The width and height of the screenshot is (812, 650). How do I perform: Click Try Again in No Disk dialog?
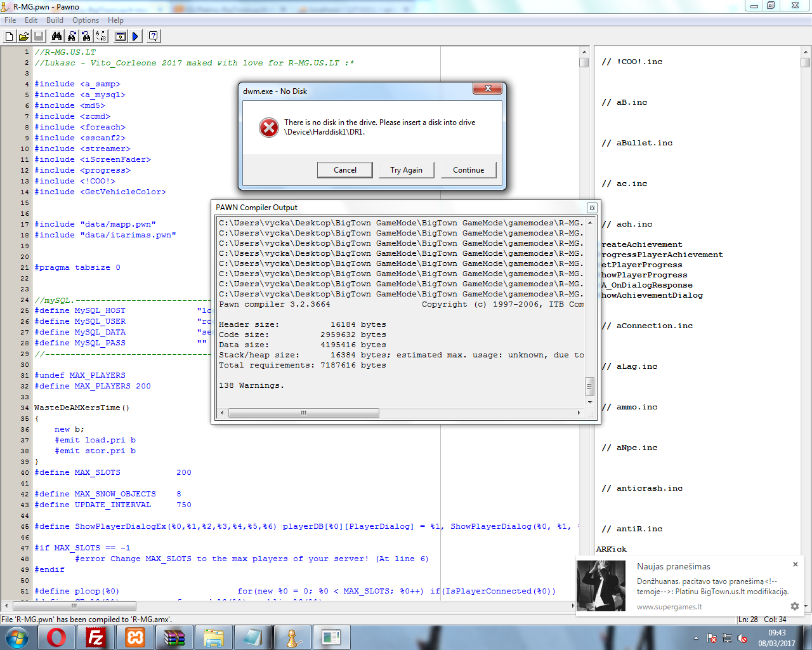tap(406, 170)
